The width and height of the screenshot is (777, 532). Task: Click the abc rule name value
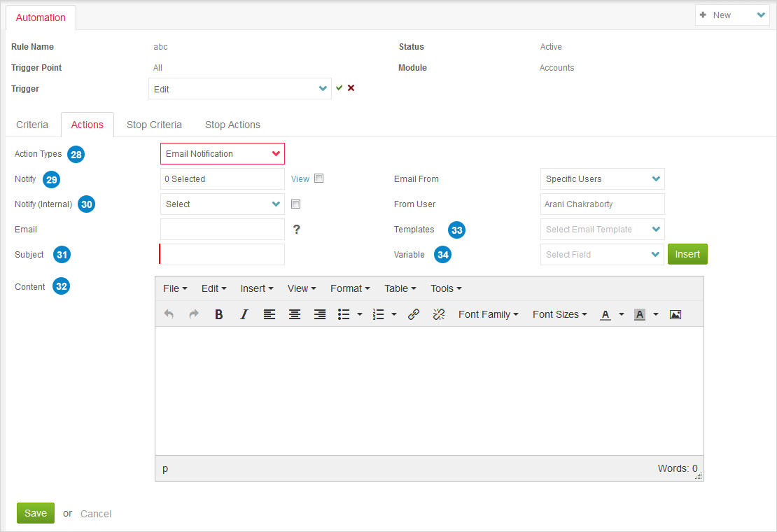coord(160,47)
